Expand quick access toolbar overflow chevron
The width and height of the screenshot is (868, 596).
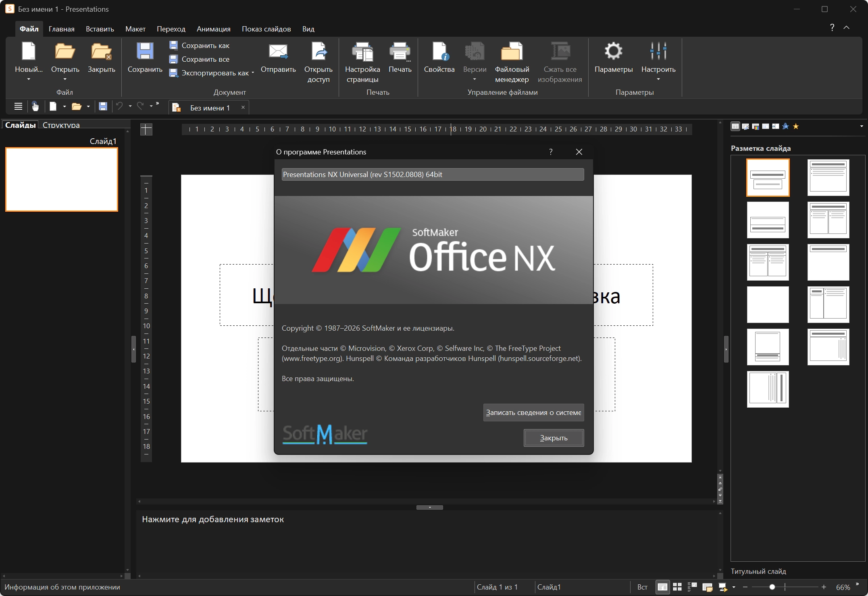pyautogui.click(x=157, y=104)
